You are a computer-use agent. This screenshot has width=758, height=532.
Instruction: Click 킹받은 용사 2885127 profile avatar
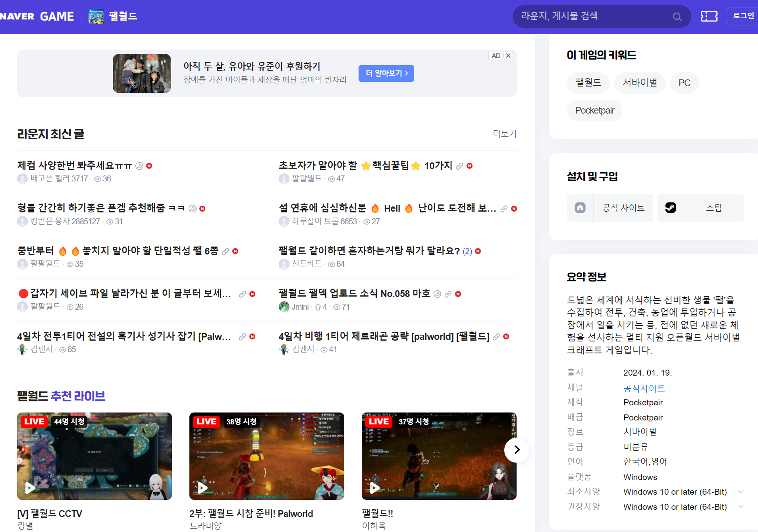click(22, 221)
